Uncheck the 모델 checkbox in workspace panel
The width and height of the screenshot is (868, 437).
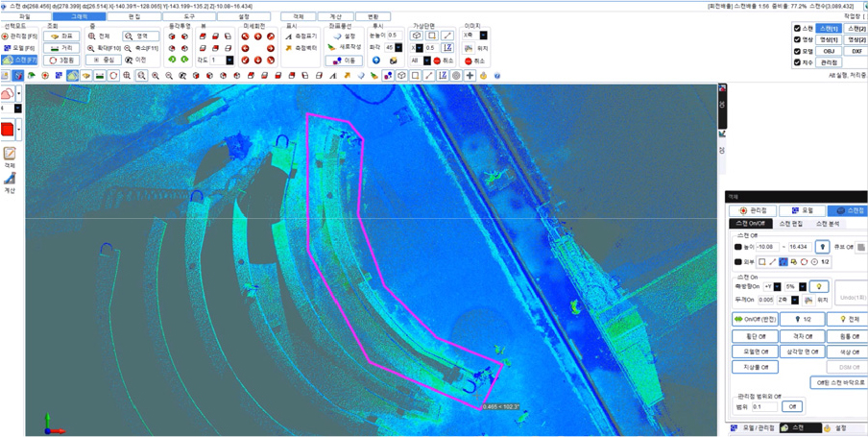coord(797,52)
